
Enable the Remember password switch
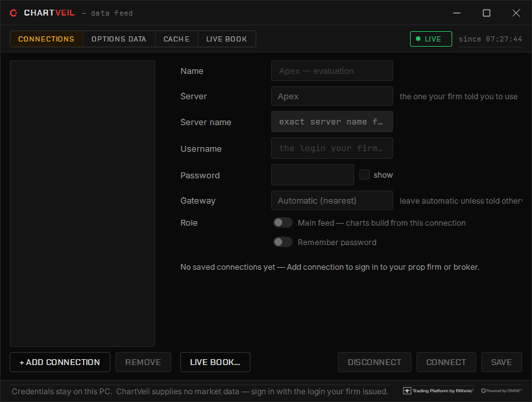click(x=283, y=242)
